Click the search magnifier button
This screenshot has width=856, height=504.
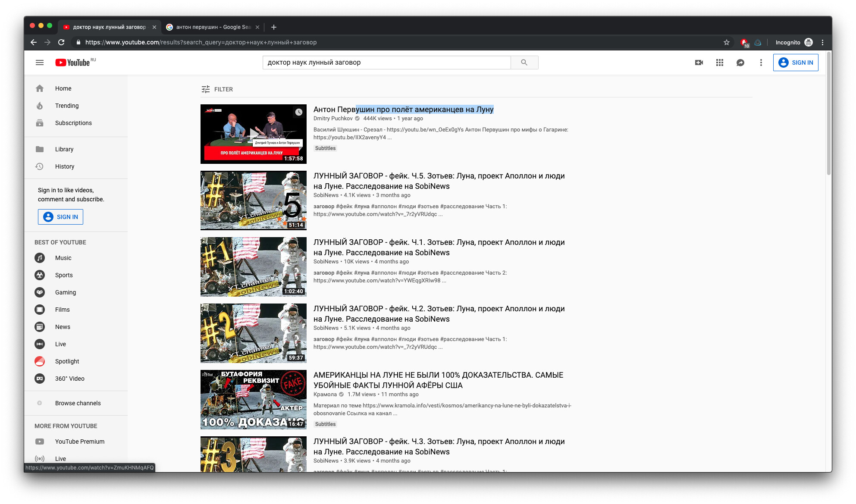pos(524,63)
